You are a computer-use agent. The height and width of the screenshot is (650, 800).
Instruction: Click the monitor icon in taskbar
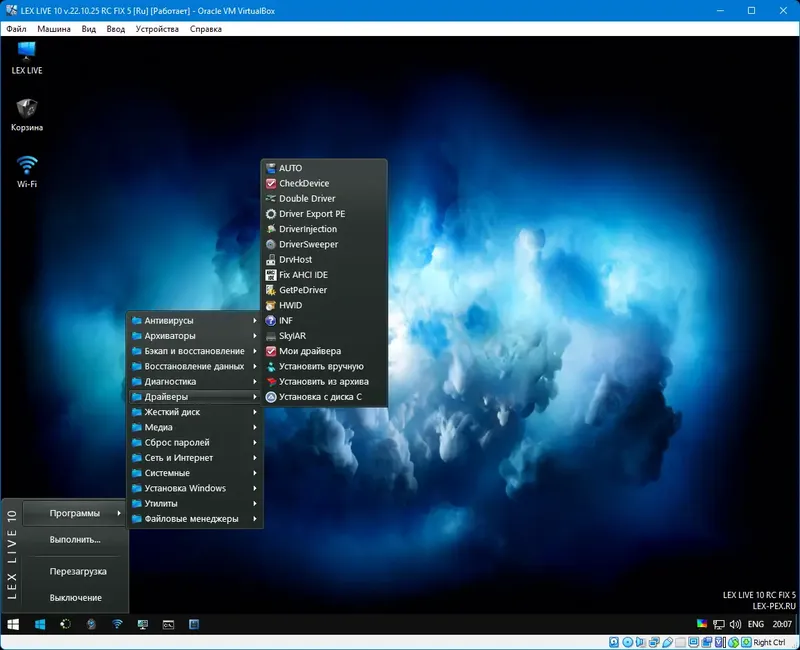[143, 624]
